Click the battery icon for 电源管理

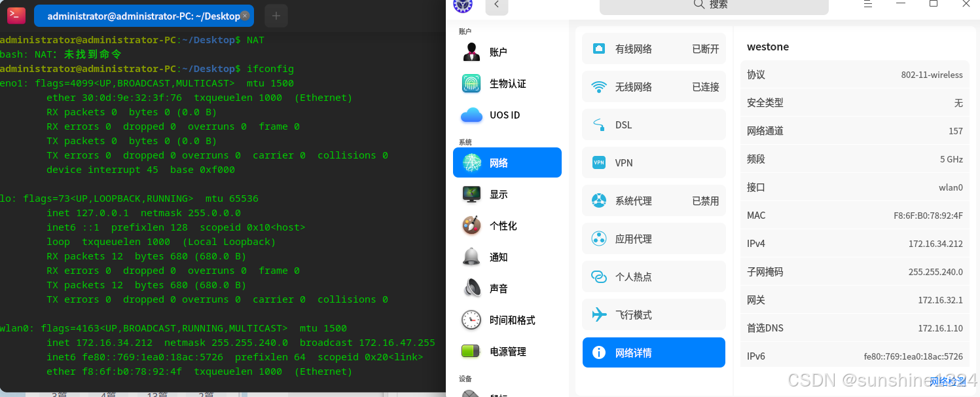pos(471,351)
